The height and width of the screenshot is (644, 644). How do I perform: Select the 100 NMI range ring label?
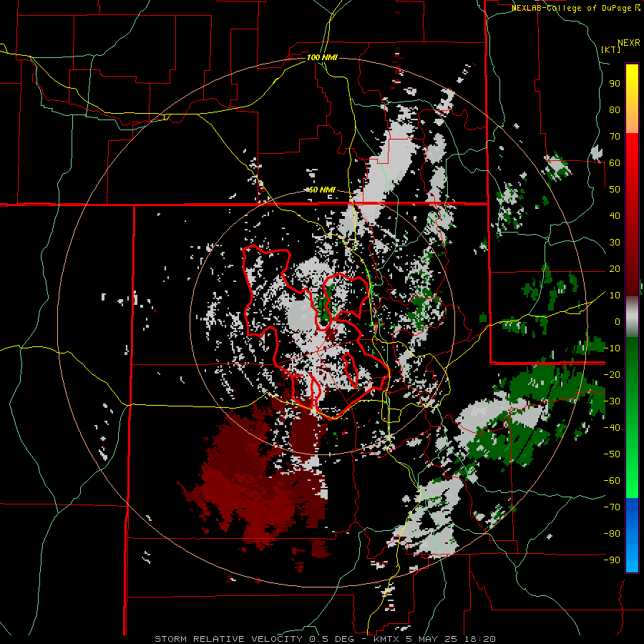click(x=322, y=57)
